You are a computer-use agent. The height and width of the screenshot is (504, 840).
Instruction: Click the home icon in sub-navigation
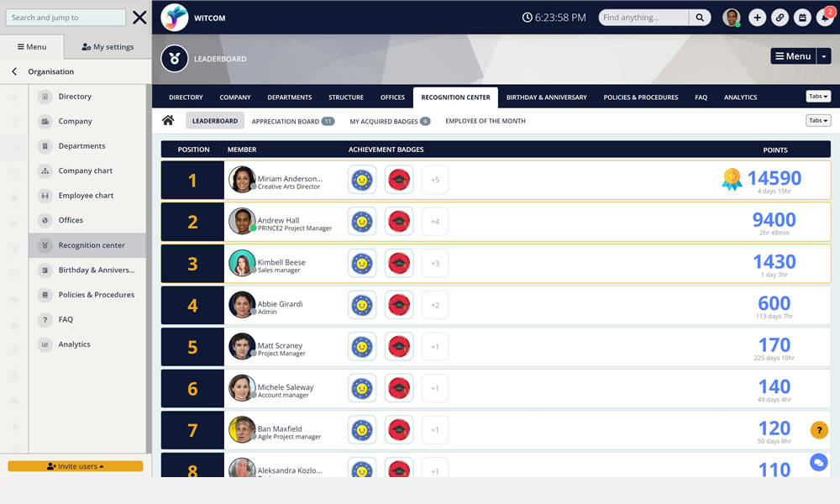click(x=168, y=121)
